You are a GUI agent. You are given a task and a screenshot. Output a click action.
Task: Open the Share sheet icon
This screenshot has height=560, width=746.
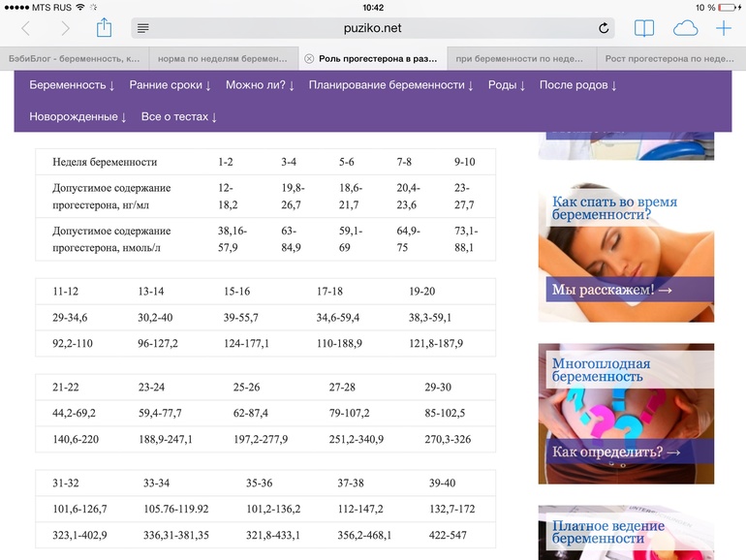pos(105,28)
